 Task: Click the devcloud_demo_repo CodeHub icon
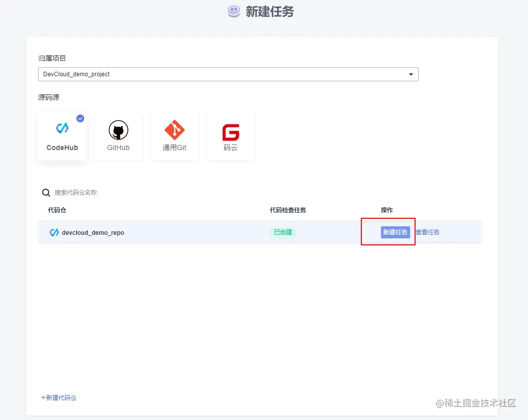point(54,232)
